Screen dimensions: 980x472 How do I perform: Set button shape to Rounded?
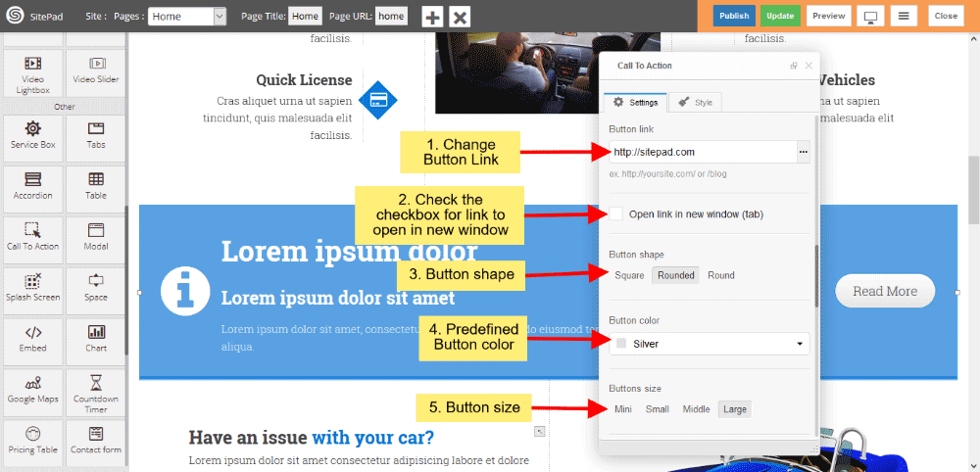coord(676,275)
